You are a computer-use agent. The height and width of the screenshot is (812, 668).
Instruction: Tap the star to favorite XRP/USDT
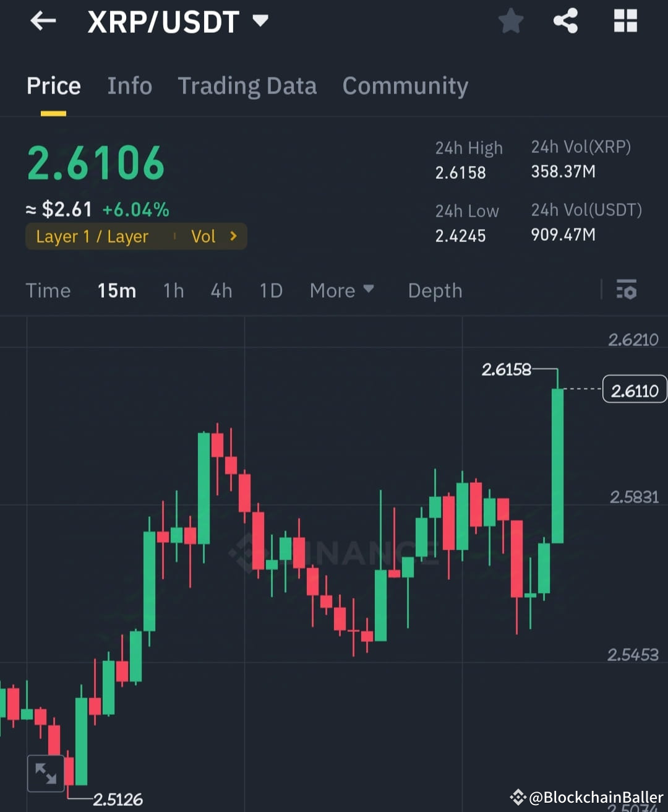[x=511, y=20]
